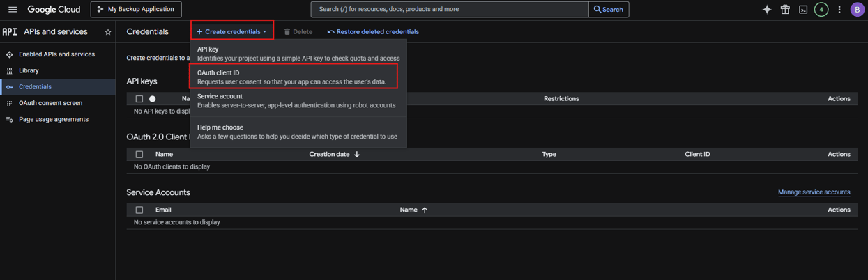Click the OAuth consent screen sidebar icon

pyautogui.click(x=9, y=103)
